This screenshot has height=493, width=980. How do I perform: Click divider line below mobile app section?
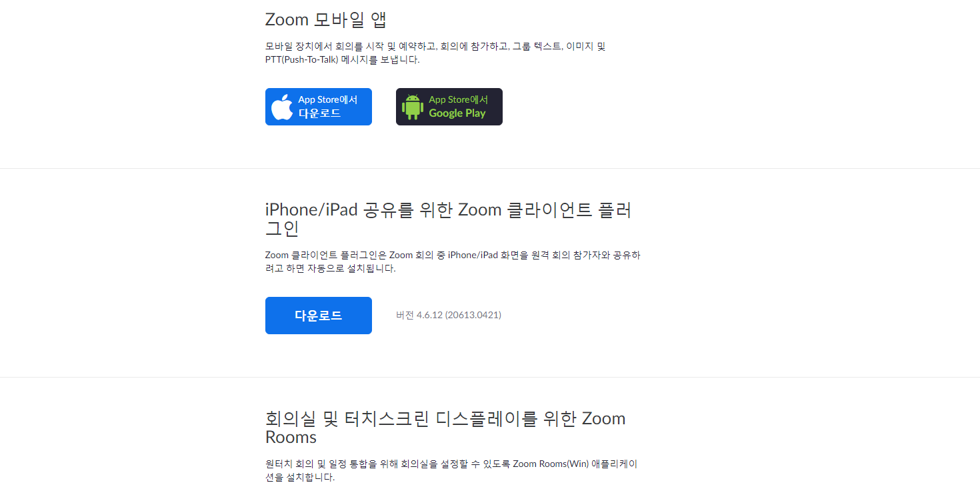click(490, 168)
